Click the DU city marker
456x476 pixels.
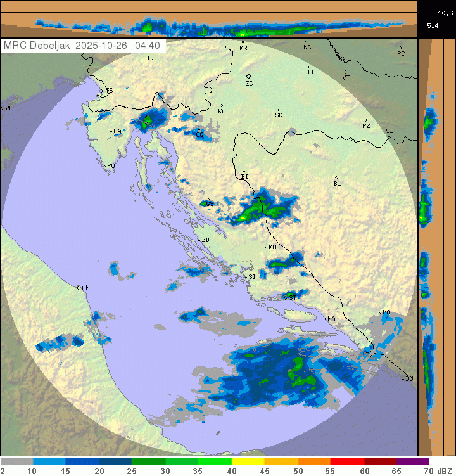point(403,378)
